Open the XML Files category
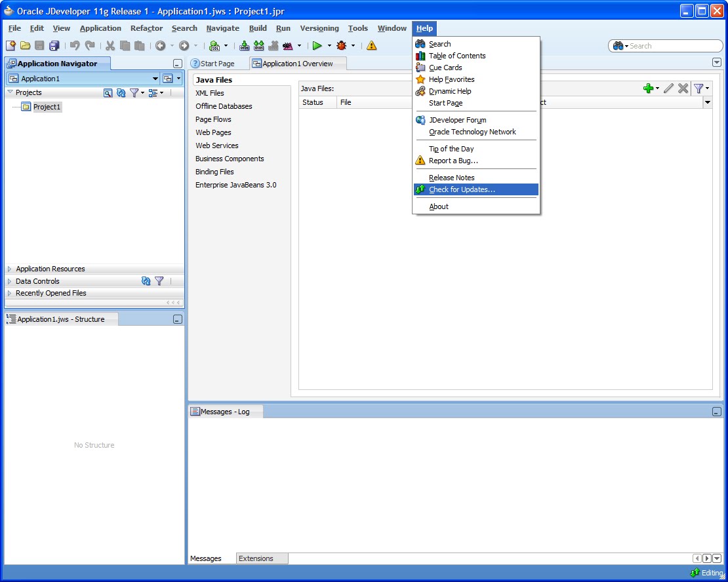Image resolution: width=728 pixels, height=582 pixels. click(x=210, y=93)
